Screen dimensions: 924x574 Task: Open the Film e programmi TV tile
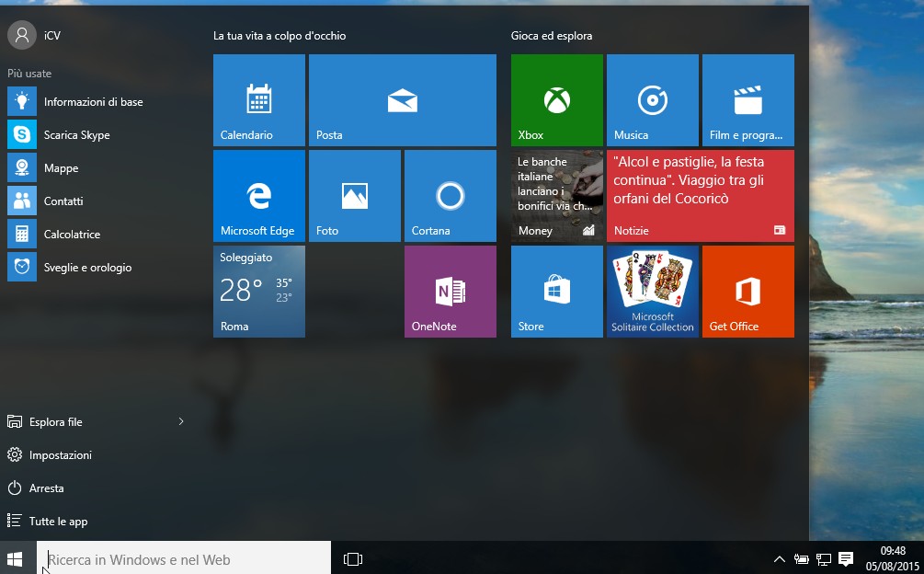pos(747,100)
